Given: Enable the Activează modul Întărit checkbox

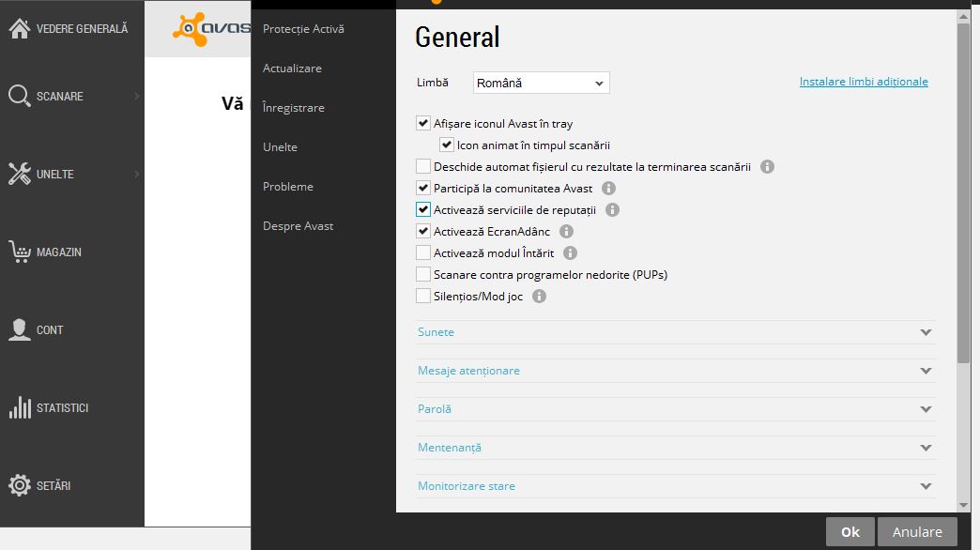Looking at the screenshot, I should [x=423, y=253].
